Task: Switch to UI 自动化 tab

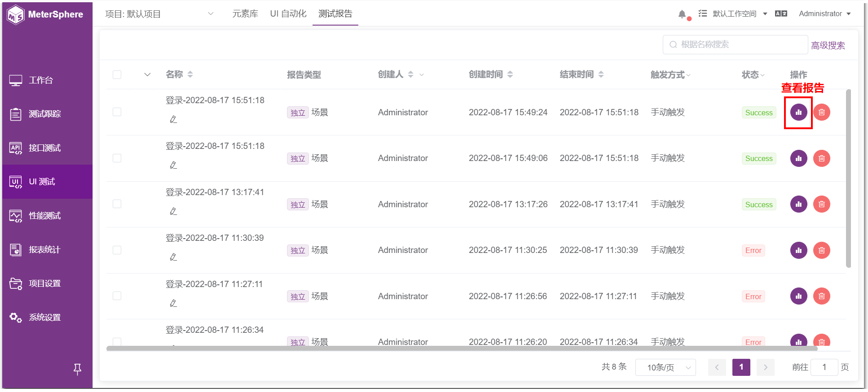Action: point(288,14)
